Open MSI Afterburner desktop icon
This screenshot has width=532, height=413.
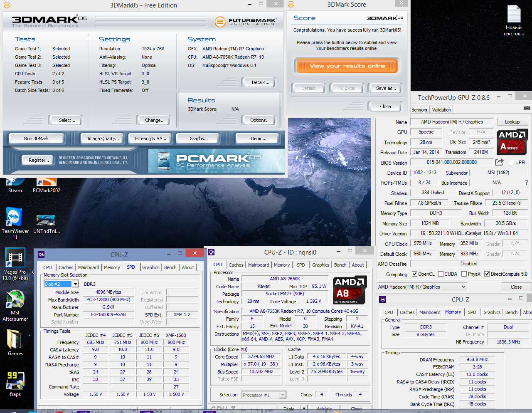pos(15,306)
